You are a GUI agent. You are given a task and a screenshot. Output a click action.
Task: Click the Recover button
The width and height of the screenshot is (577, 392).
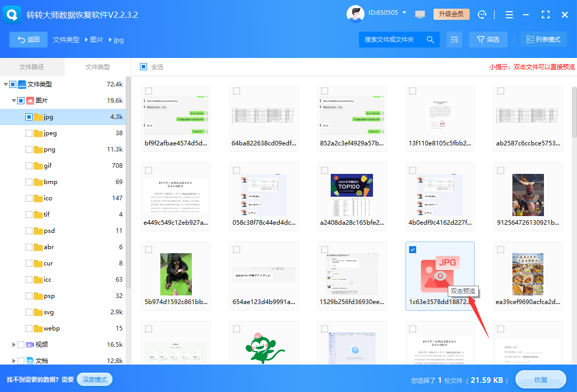540,380
